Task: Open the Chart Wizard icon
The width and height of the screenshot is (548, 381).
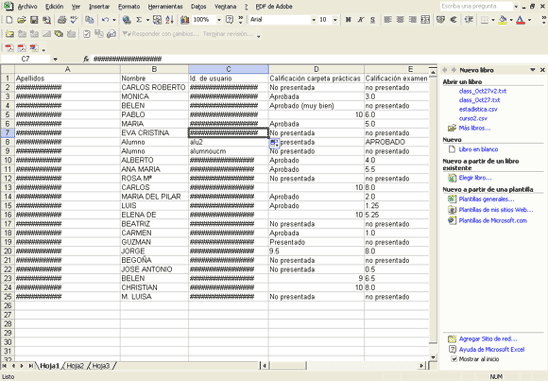Action: pos(185,20)
